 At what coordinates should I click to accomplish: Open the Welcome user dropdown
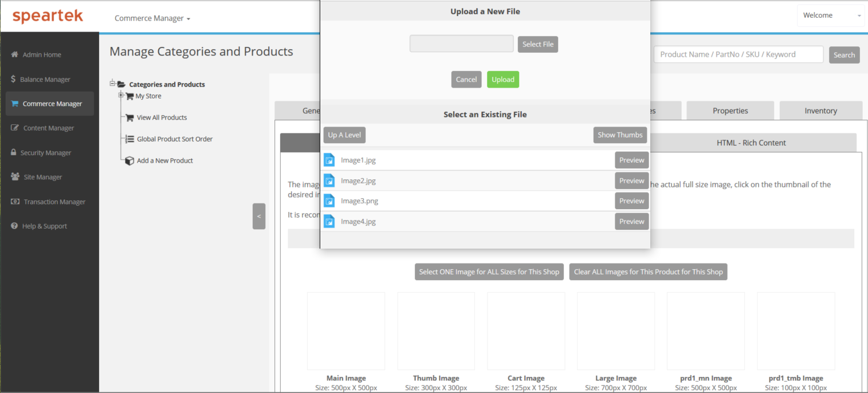[x=831, y=15]
